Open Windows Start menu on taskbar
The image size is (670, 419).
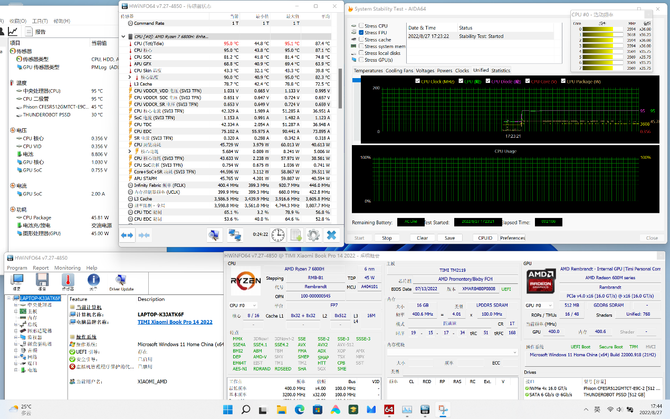coord(228,410)
